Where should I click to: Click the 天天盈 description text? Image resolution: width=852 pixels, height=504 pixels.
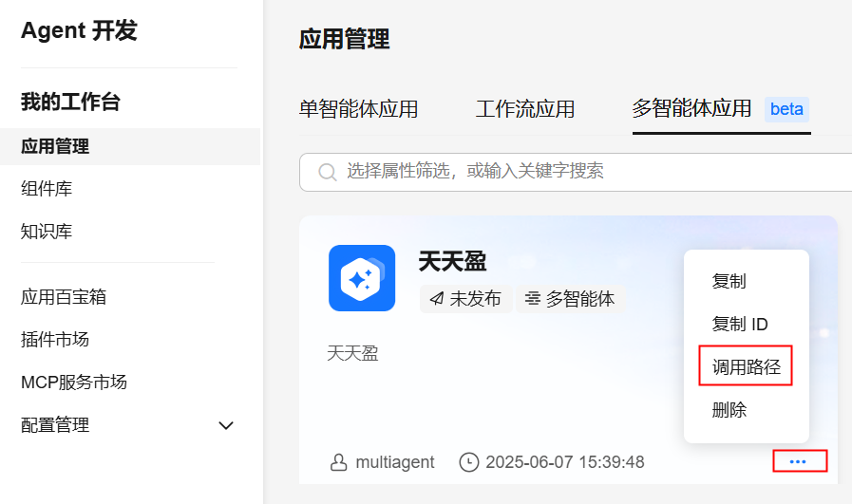click(352, 354)
